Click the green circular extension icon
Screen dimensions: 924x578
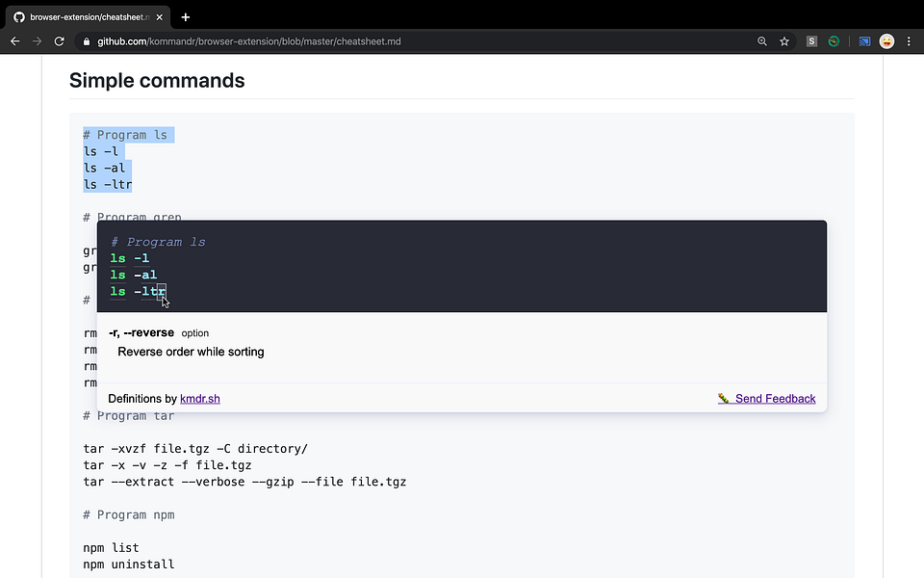[x=834, y=41]
